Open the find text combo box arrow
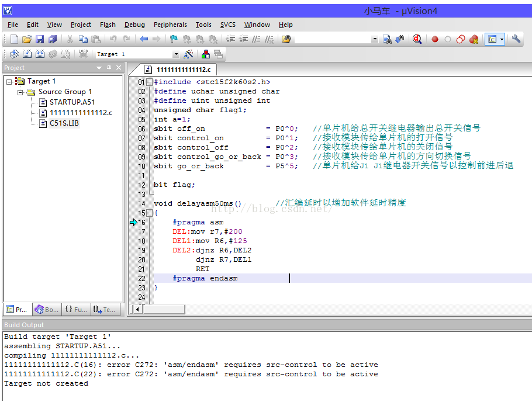The image size is (532, 402). pyautogui.click(x=375, y=39)
